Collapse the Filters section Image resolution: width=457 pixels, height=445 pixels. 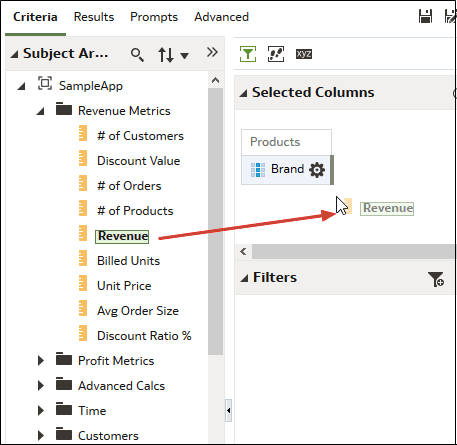pos(244,278)
